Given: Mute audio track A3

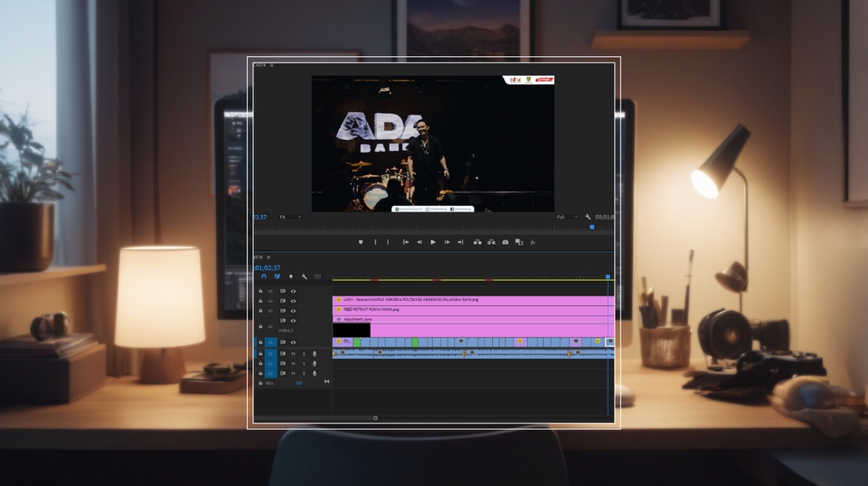Looking at the screenshot, I should (x=293, y=374).
